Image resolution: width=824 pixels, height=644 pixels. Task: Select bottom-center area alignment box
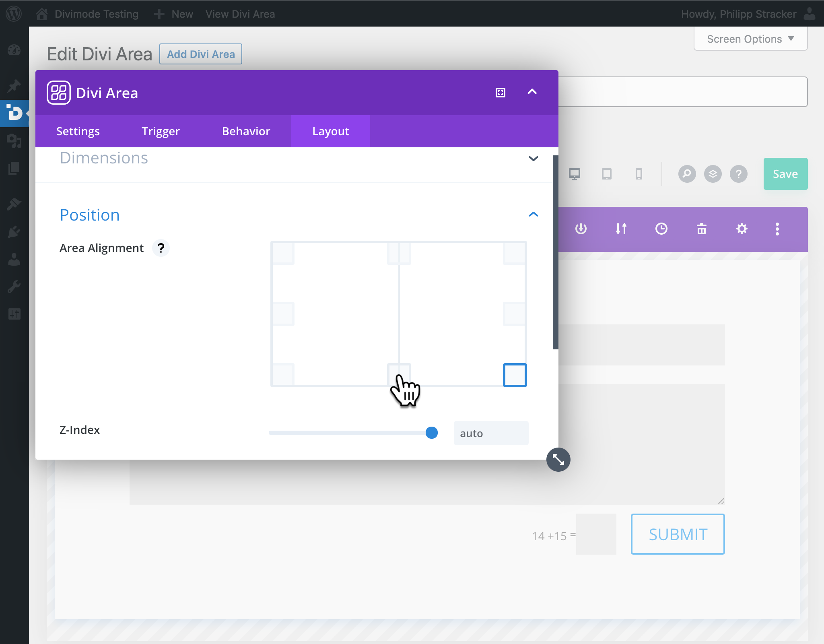[399, 375]
